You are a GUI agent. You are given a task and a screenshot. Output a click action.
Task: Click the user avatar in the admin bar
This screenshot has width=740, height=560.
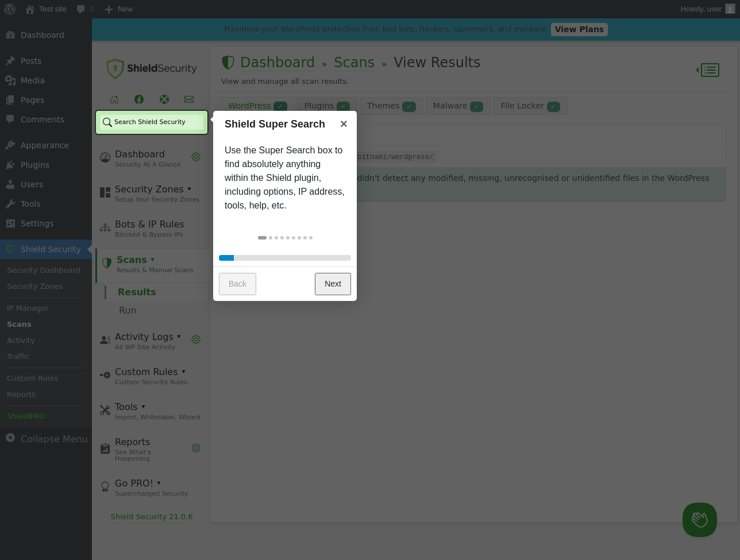730,9
